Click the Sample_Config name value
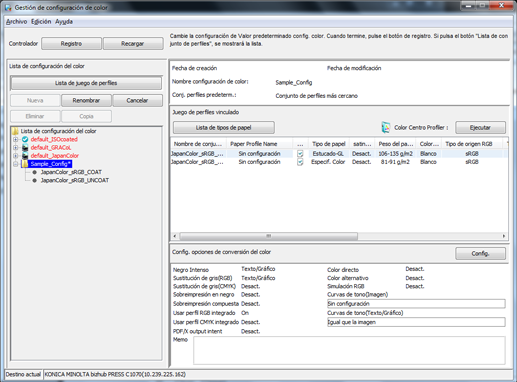The image size is (517, 382). [x=294, y=82]
